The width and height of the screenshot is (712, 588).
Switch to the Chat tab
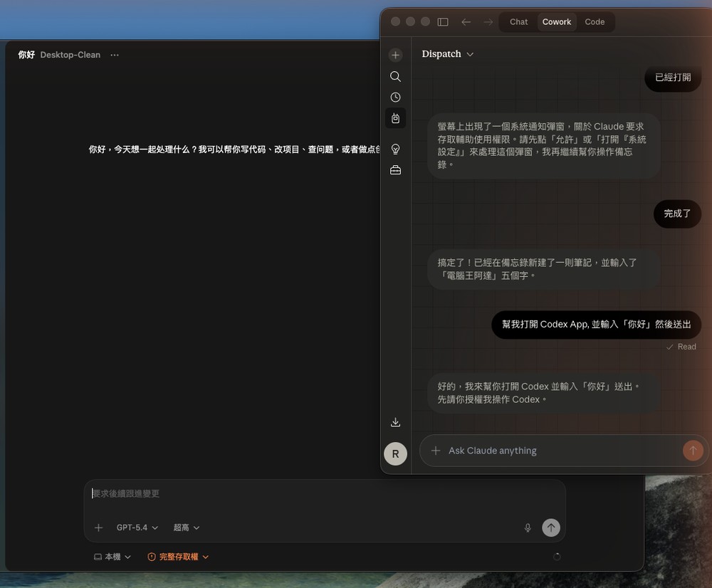pyautogui.click(x=518, y=21)
